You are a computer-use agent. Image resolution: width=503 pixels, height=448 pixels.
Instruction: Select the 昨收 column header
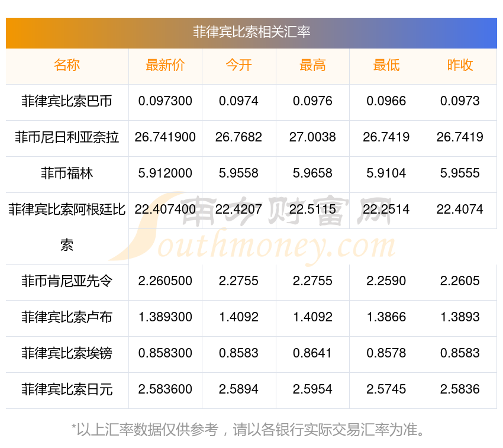pos(460,65)
